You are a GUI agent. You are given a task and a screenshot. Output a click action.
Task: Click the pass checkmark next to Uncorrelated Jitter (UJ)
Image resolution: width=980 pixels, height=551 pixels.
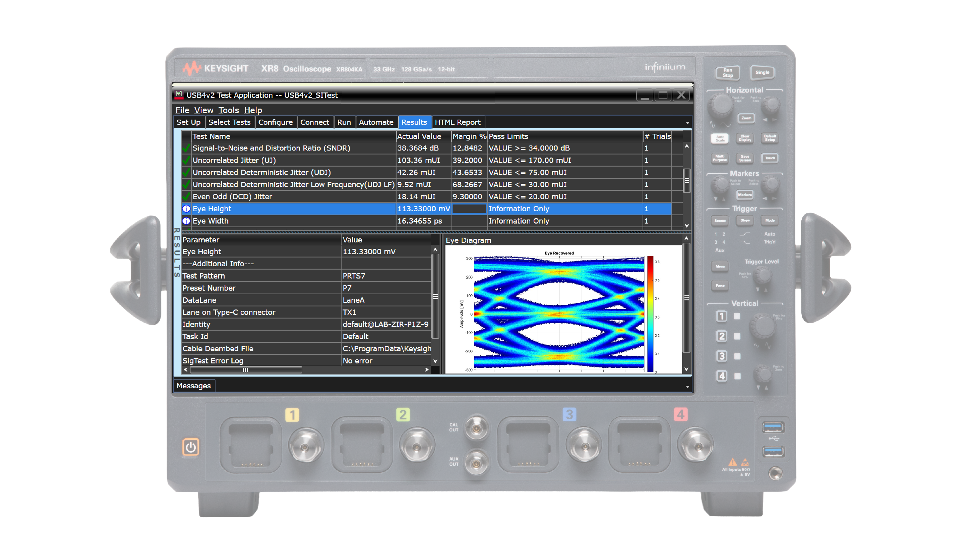186,160
